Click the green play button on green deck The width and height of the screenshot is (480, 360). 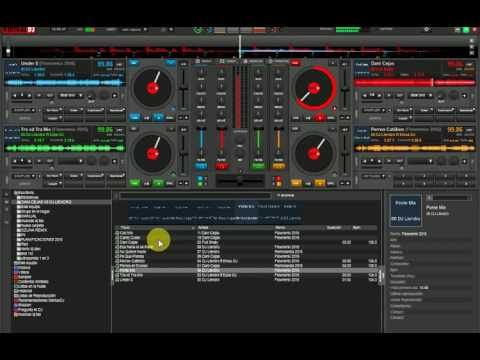[158, 183]
